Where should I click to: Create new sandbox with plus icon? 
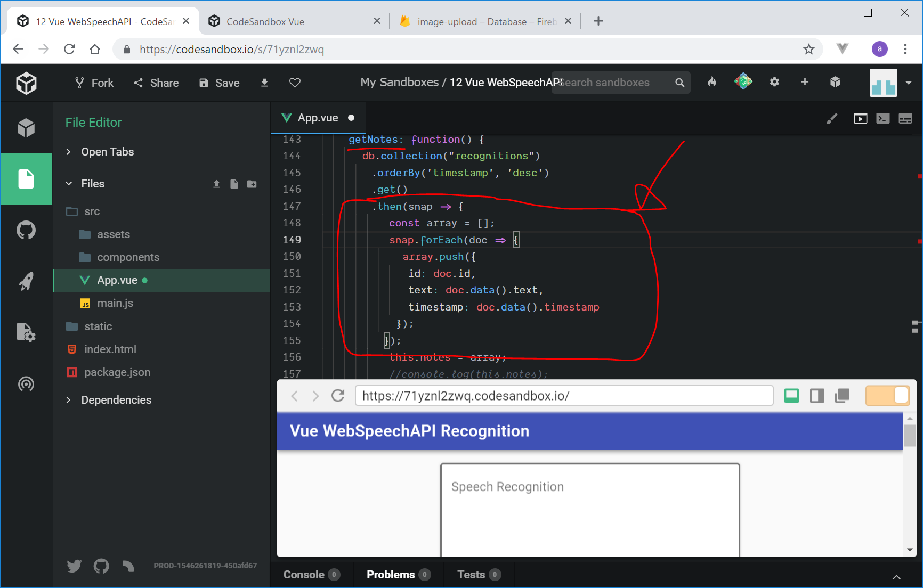click(x=805, y=82)
